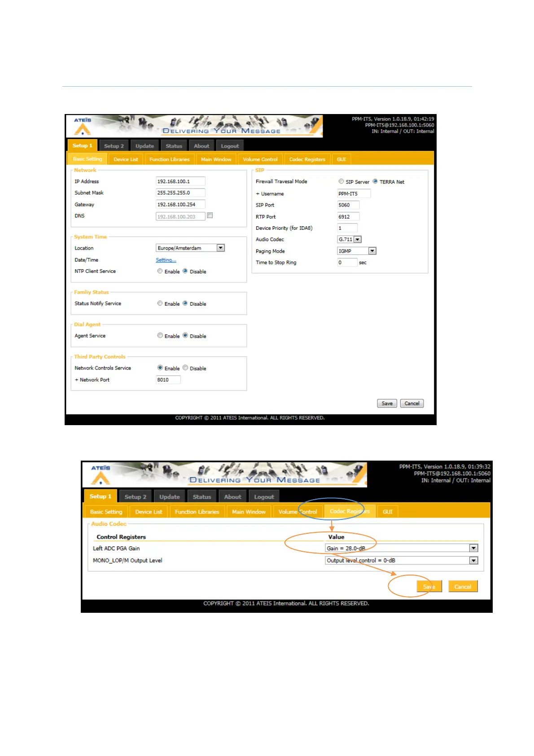Select GUI sub-tab in upper screenshot

click(x=341, y=159)
